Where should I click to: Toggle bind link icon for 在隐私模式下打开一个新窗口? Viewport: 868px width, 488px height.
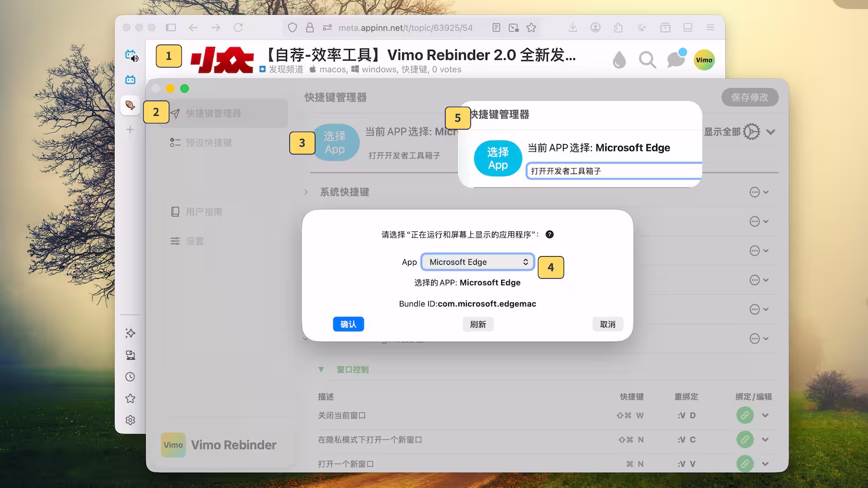coord(745,439)
